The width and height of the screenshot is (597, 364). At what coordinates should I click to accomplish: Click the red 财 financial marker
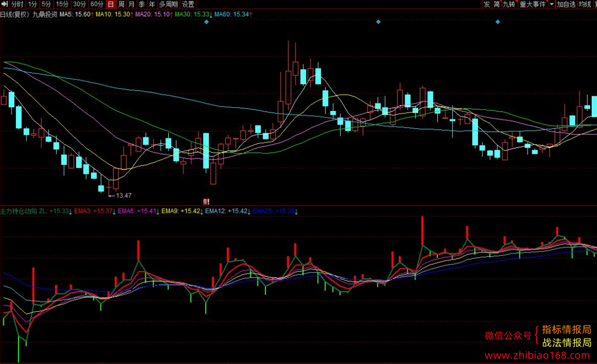(x=206, y=202)
